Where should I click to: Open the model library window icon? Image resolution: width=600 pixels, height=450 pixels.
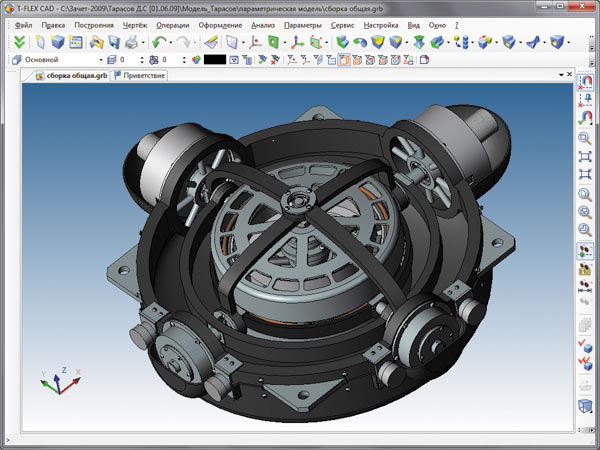click(x=76, y=42)
